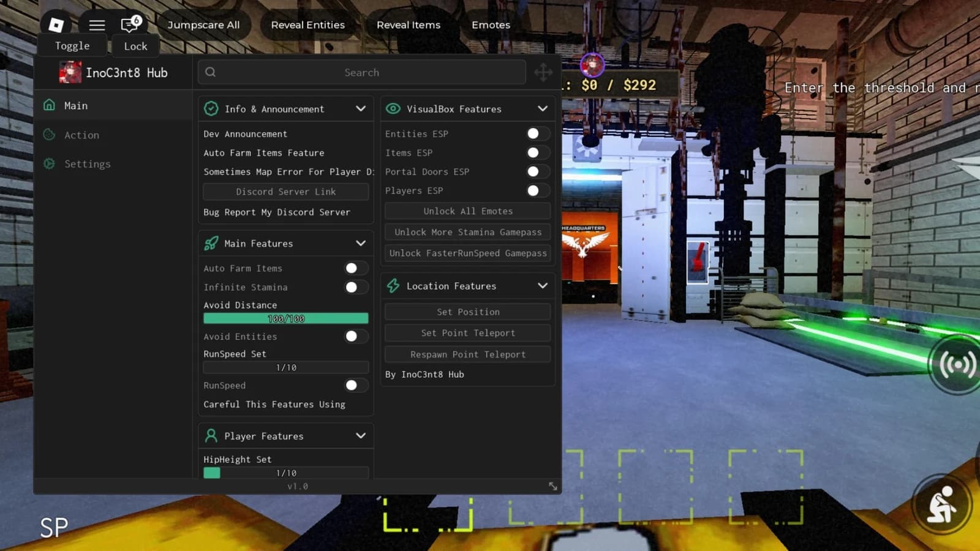This screenshot has height=551, width=980.
Task: Click the Auto Farm Items Feature text
Action: click(x=264, y=153)
